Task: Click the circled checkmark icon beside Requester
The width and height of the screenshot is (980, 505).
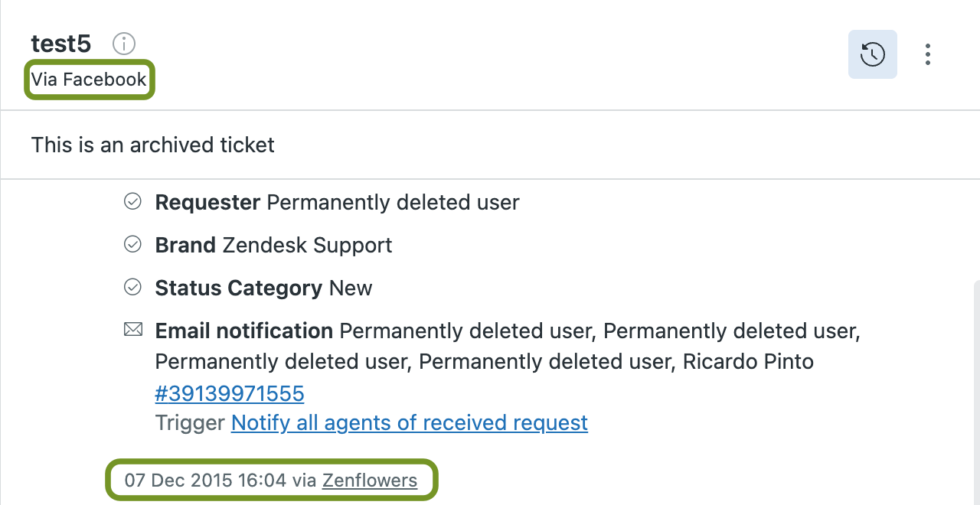Action: [x=132, y=201]
